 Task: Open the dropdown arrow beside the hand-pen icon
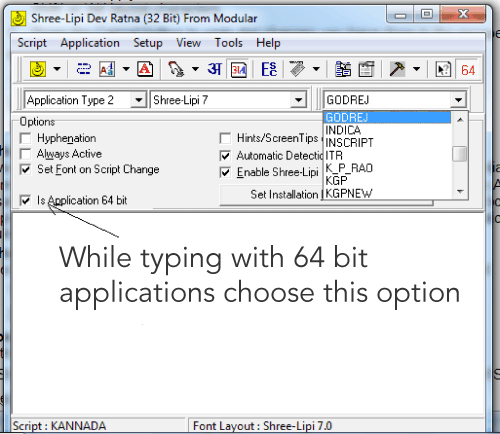tap(195, 69)
